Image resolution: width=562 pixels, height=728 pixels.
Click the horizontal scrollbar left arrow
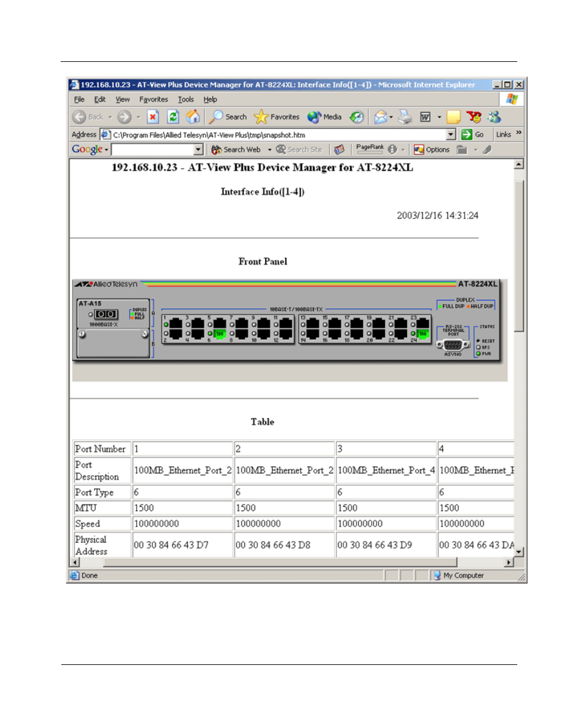coord(74,562)
